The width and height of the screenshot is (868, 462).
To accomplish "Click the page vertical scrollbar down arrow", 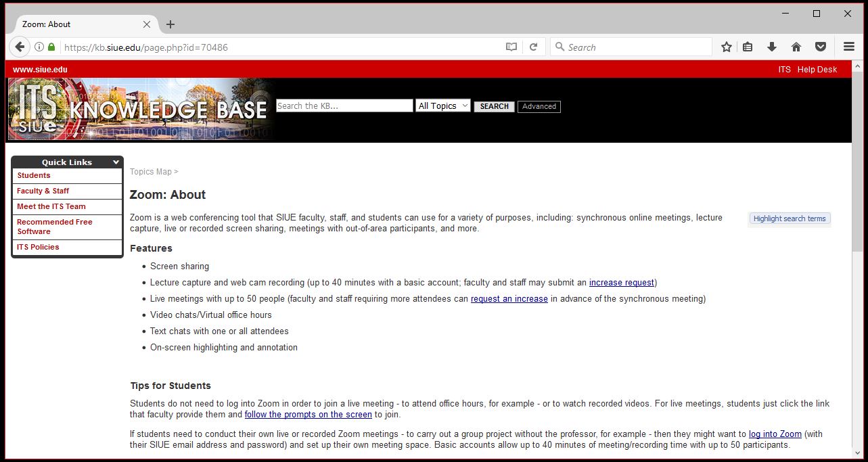I will [858, 453].
